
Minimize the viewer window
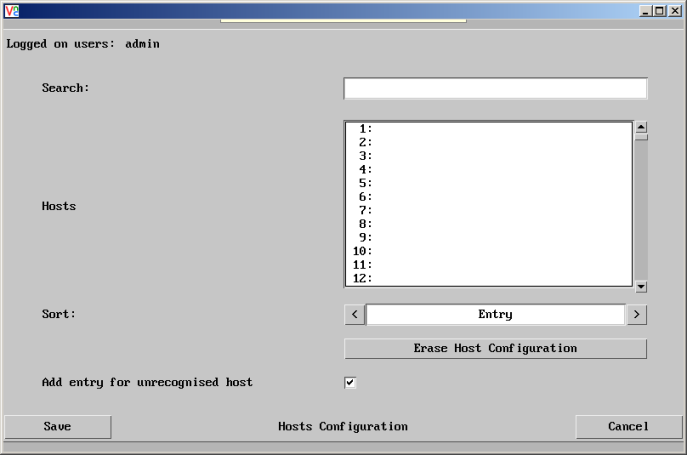tap(645, 11)
